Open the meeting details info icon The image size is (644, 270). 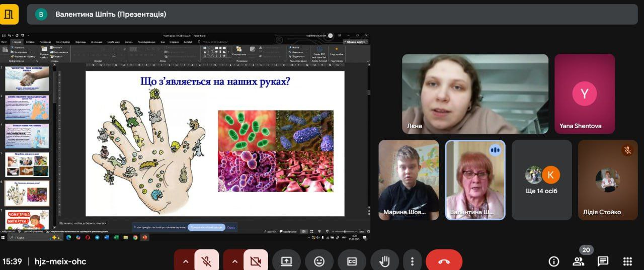click(554, 261)
